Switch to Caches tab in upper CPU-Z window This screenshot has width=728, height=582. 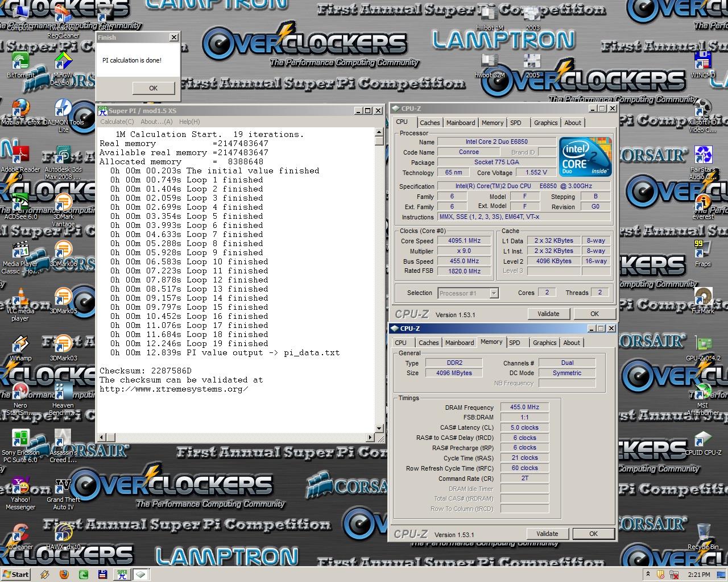click(x=429, y=123)
